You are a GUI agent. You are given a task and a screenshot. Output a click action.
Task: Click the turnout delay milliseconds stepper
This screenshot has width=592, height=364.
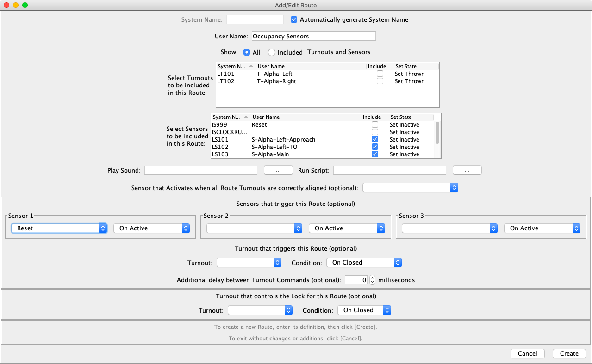tap(372, 280)
